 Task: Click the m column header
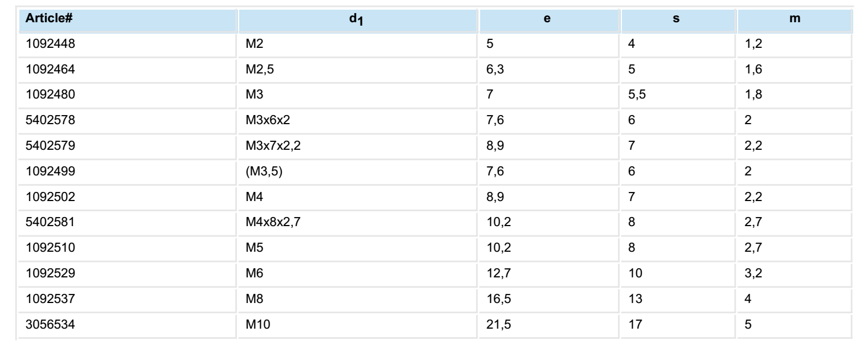(796, 19)
